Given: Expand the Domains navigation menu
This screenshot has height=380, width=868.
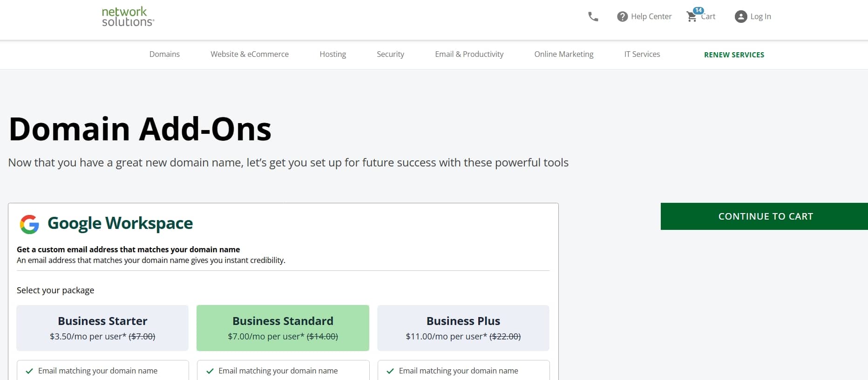Looking at the screenshot, I should (x=164, y=54).
